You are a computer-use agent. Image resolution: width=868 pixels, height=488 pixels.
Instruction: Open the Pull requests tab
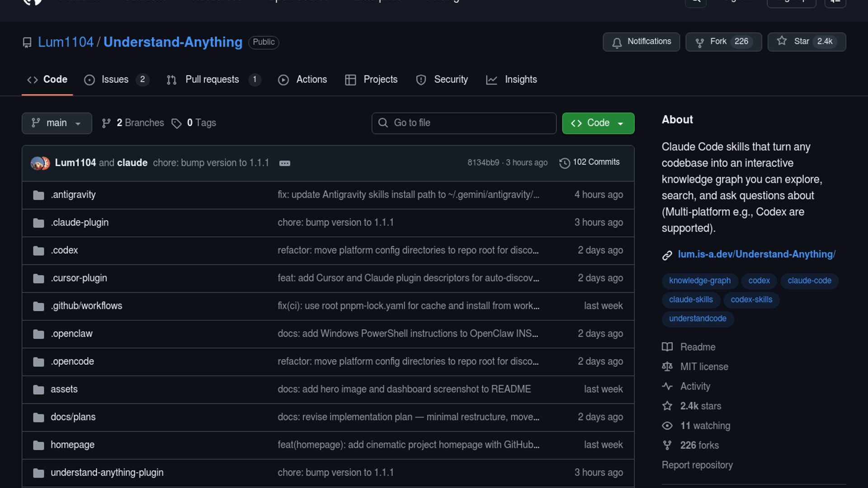(212, 80)
